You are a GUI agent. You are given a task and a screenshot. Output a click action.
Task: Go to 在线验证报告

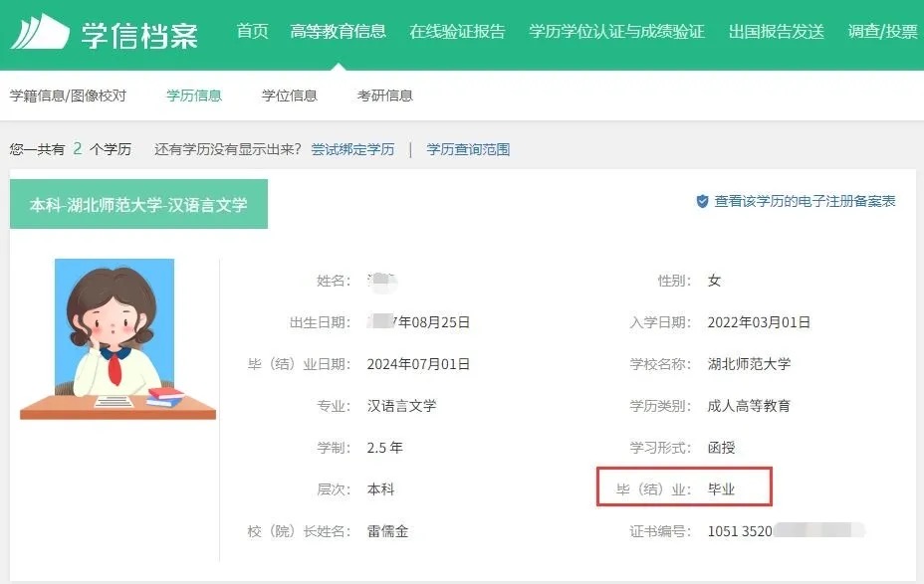point(457,31)
